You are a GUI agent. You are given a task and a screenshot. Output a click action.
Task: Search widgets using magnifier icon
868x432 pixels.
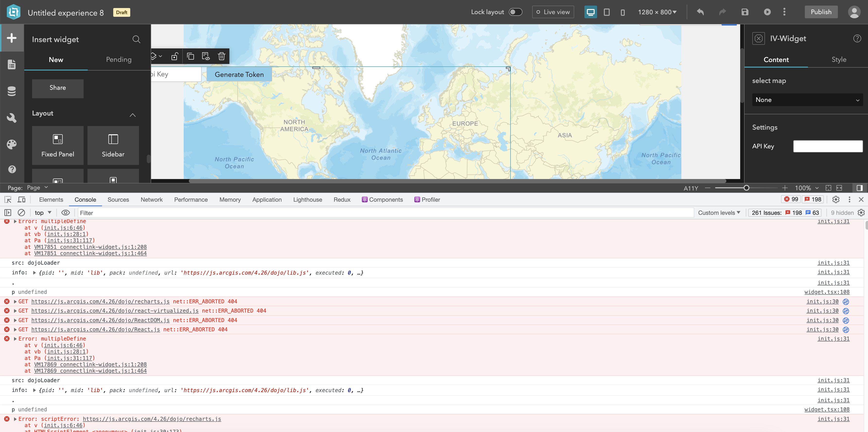tap(136, 39)
